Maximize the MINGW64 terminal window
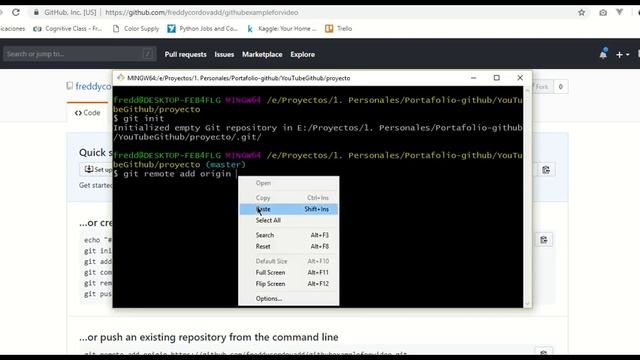This screenshot has height=360, width=640. pos(496,78)
